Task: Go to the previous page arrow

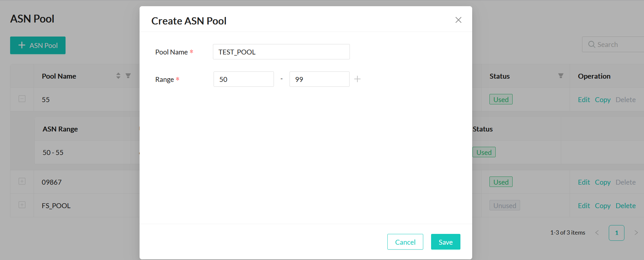Action: [597, 233]
